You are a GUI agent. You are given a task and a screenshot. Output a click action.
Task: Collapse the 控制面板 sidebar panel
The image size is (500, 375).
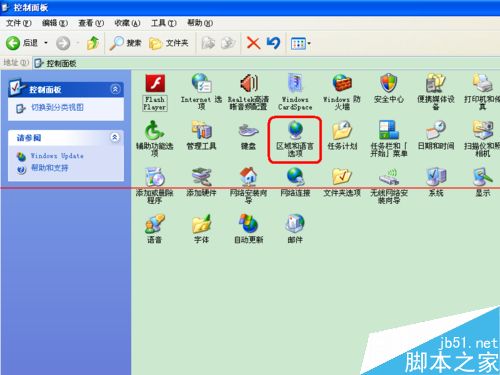(x=115, y=89)
